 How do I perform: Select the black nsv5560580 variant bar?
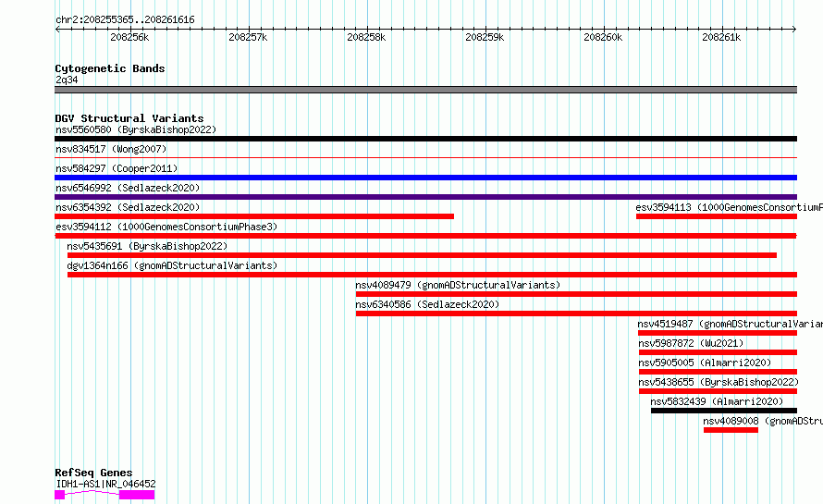(425, 139)
